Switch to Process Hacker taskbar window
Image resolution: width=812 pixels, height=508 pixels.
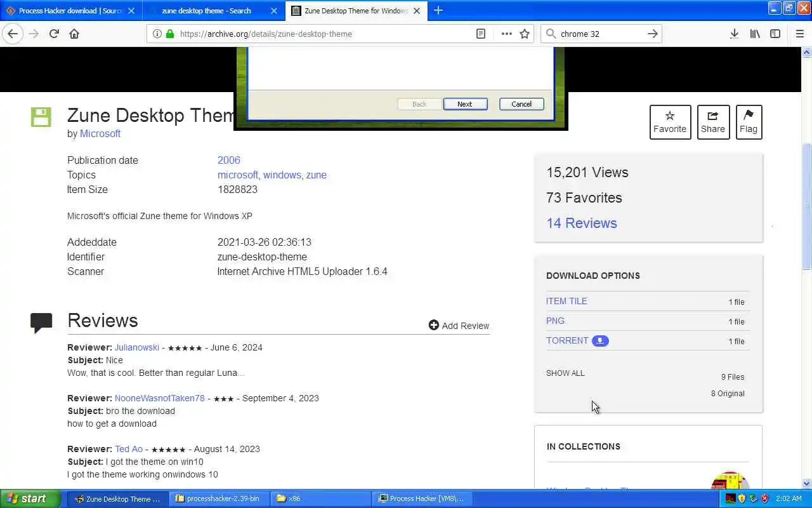click(423, 498)
